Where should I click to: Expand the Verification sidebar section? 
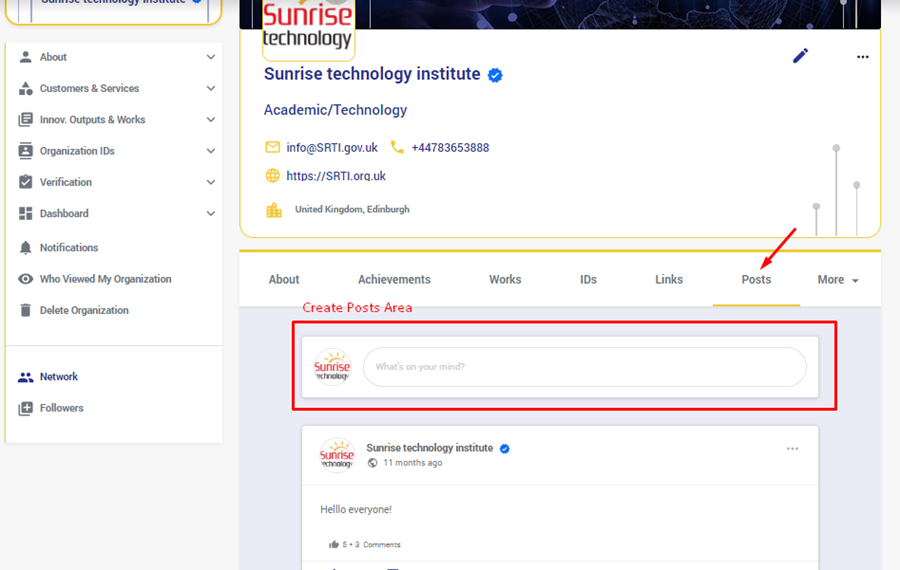tap(210, 182)
